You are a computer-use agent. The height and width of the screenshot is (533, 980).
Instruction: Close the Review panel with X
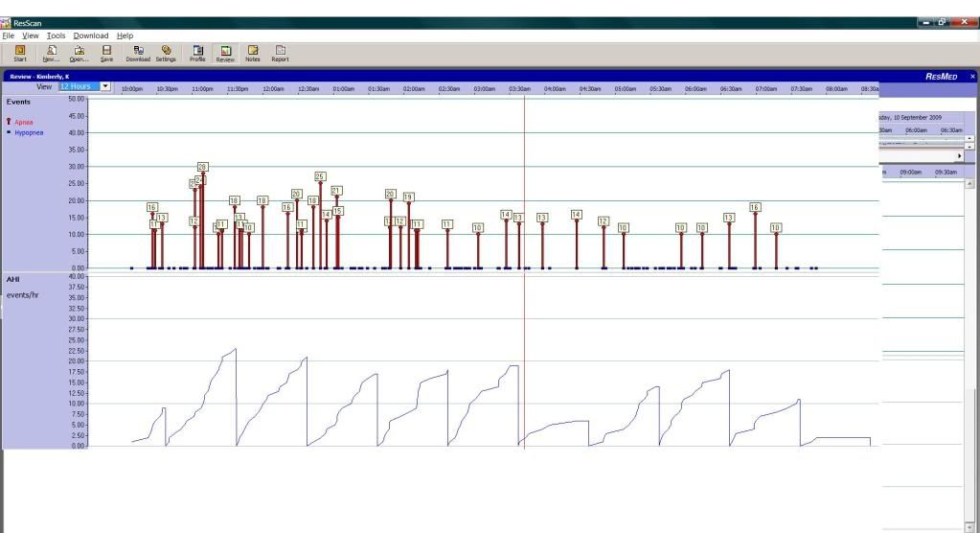[972, 76]
